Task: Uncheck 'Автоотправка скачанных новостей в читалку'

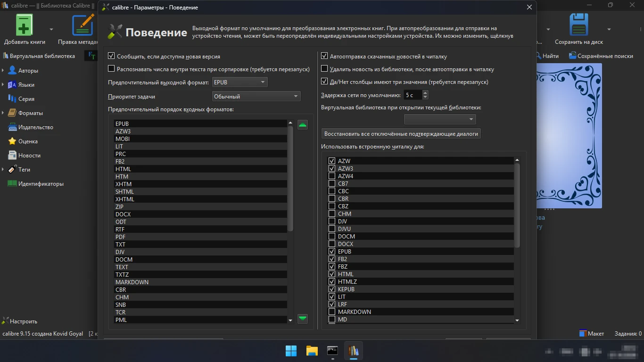Action: pyautogui.click(x=324, y=56)
